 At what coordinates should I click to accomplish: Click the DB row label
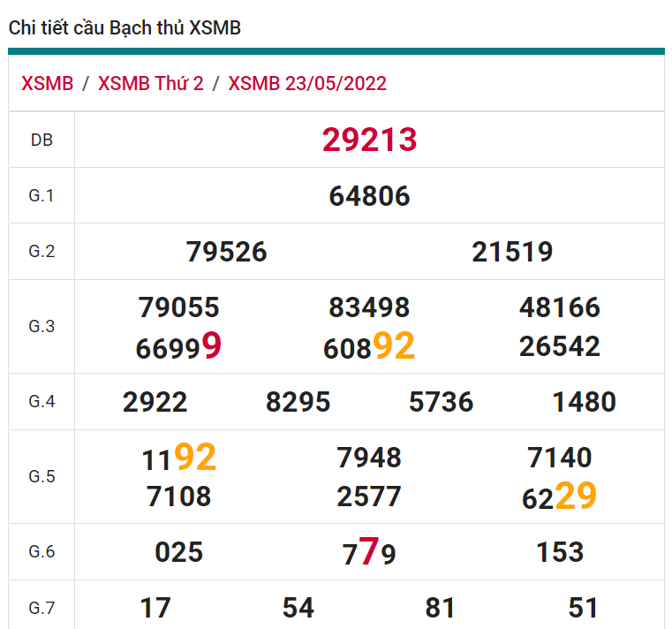pyautogui.click(x=42, y=140)
